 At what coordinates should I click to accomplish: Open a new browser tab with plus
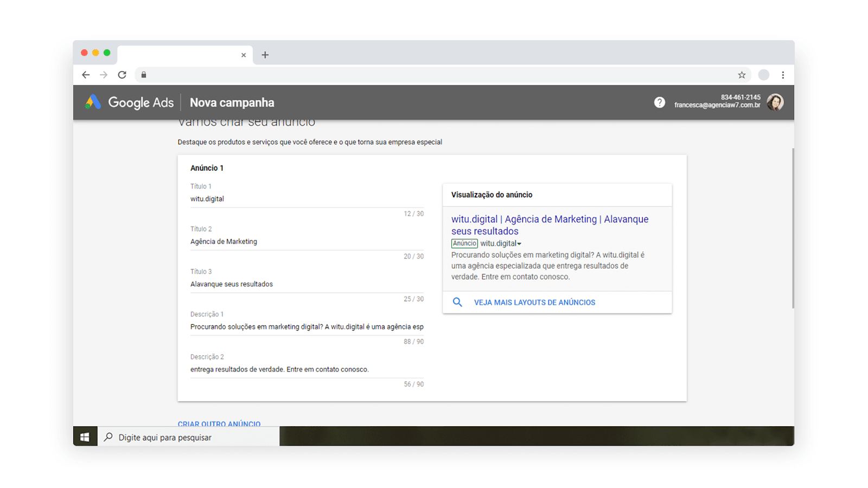265,55
